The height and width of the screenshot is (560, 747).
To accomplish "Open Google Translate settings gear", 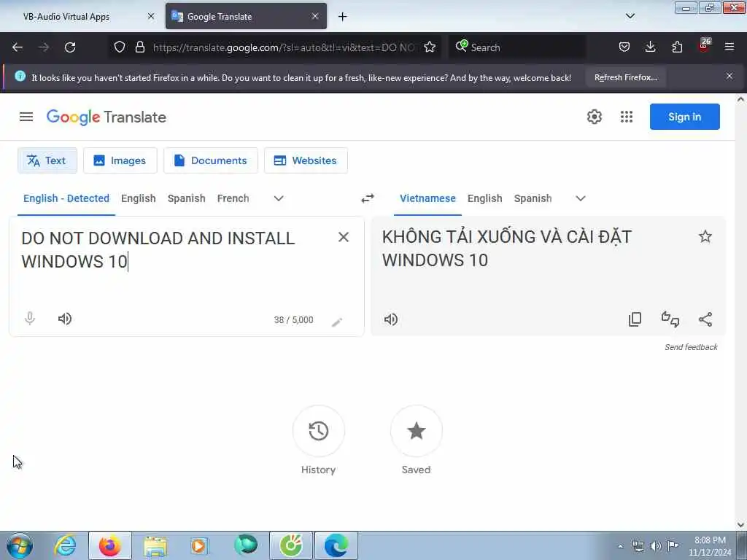I will point(594,117).
